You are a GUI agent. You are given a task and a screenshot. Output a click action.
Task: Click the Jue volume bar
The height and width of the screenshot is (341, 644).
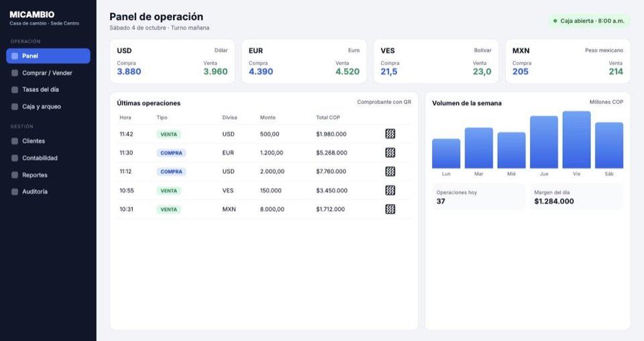point(544,142)
